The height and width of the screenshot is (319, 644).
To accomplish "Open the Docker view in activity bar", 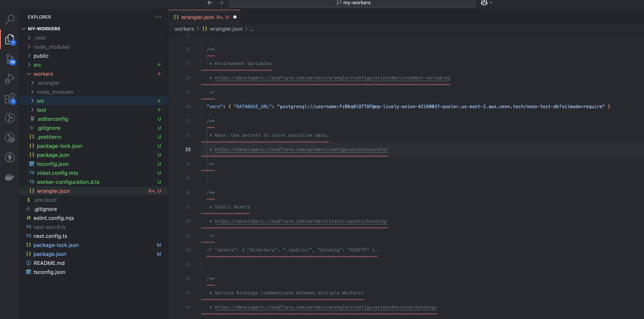I will 10,177.
